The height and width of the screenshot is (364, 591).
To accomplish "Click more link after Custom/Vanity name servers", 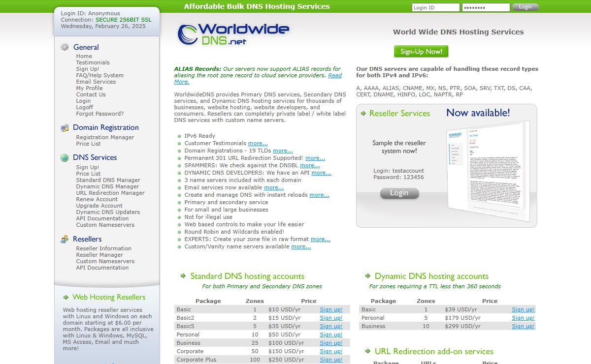I will point(301,246).
